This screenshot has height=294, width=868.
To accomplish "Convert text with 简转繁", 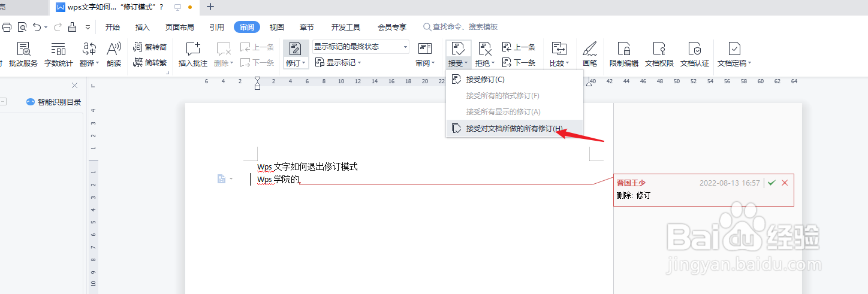I will tap(150, 62).
